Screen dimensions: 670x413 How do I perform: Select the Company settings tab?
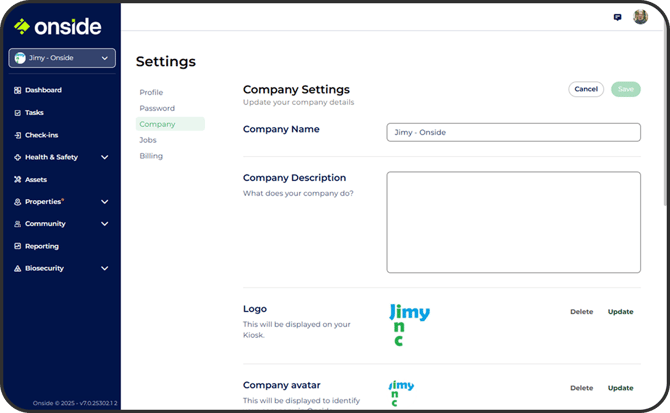pos(170,124)
